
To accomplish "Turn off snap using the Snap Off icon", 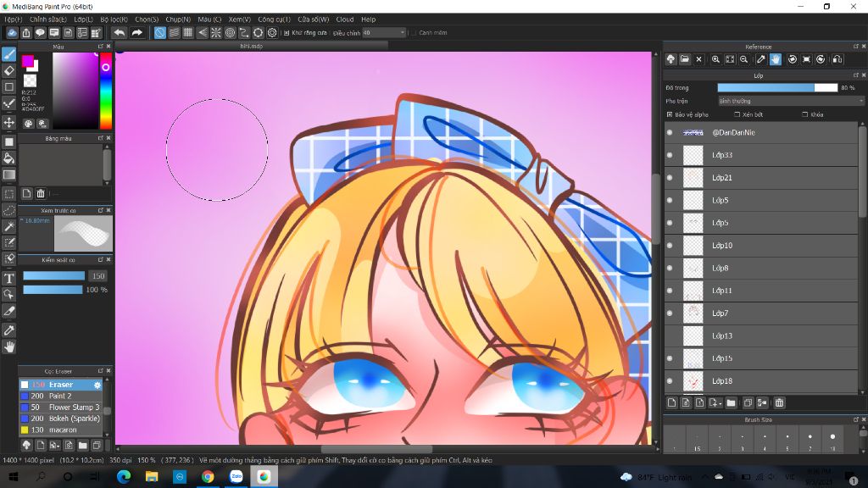I will pos(159,33).
